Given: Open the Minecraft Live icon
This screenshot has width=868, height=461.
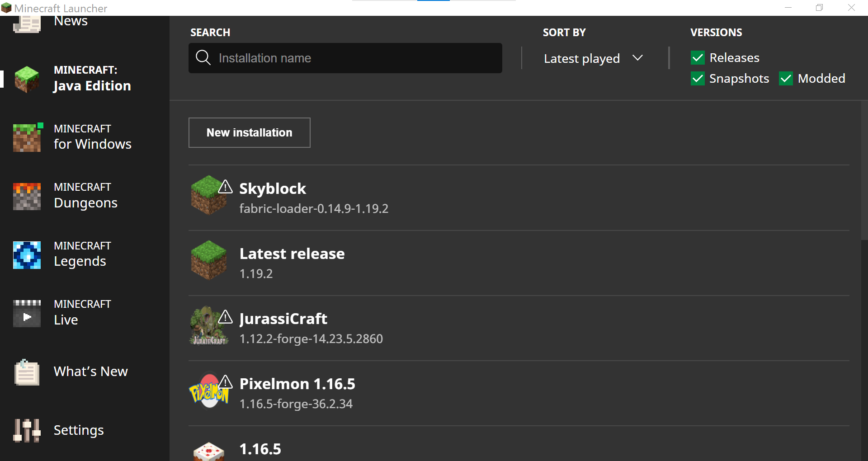Looking at the screenshot, I should pyautogui.click(x=27, y=313).
